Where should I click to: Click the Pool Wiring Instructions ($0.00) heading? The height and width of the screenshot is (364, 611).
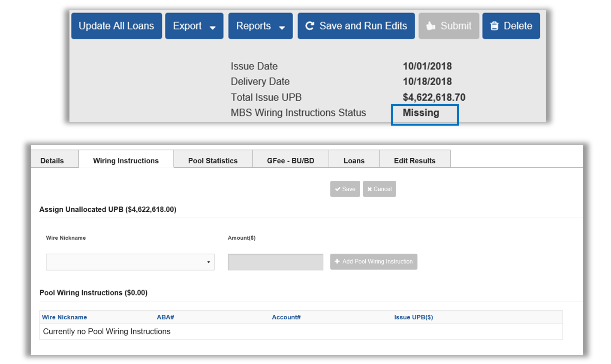[x=93, y=292]
